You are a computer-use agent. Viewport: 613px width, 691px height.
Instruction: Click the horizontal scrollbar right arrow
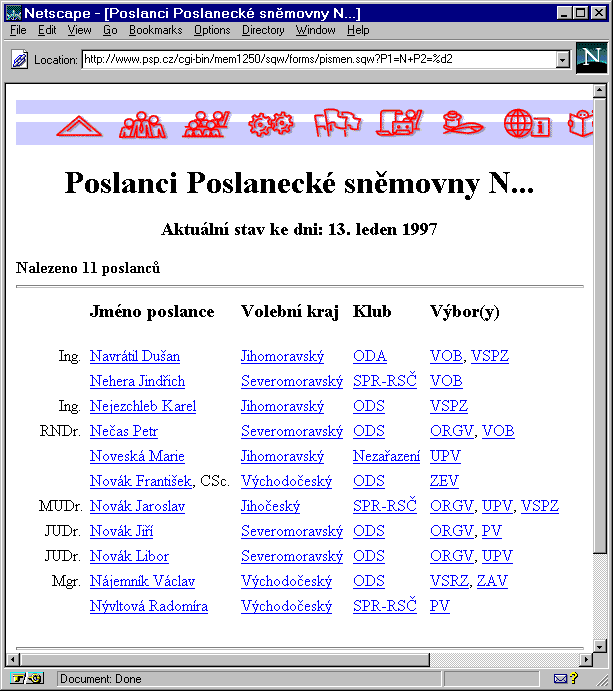[x=586, y=660]
